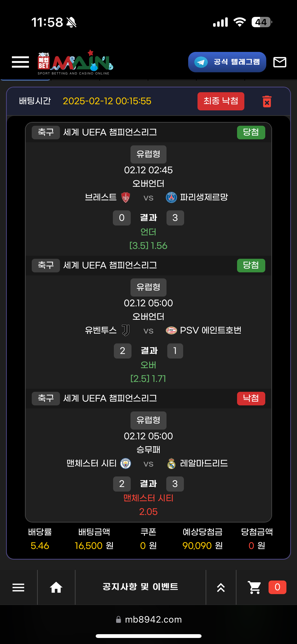
Task: Open the 공식 텔레그램 Telegram button
Action: 227,62
